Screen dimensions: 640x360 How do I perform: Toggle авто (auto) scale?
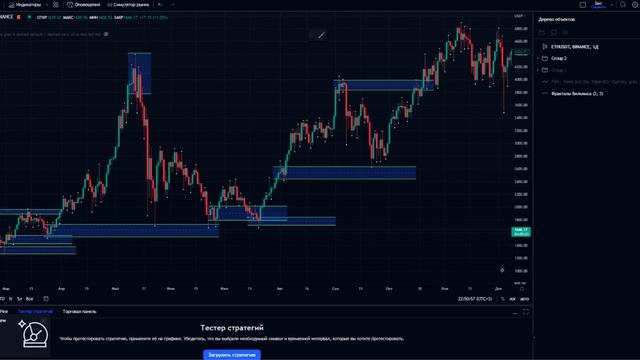point(524,299)
